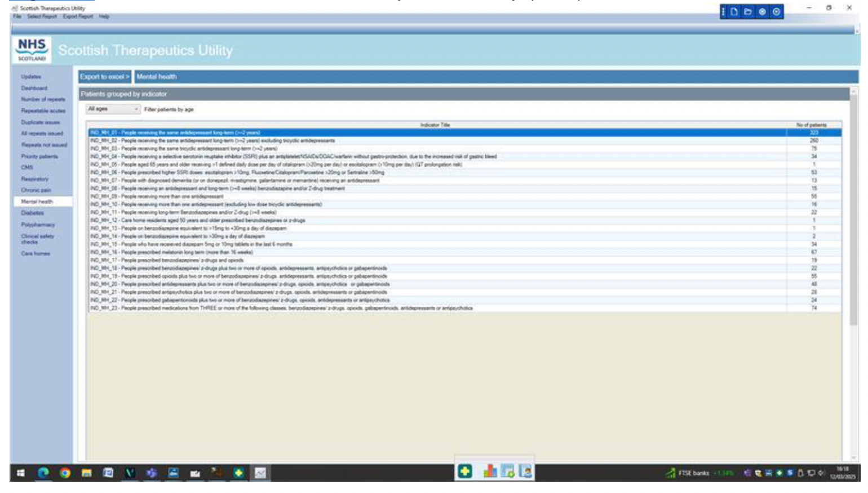Open Chronic pain in the sidebar
Image resolution: width=868 pixels, height=493 pixels.
click(x=36, y=190)
